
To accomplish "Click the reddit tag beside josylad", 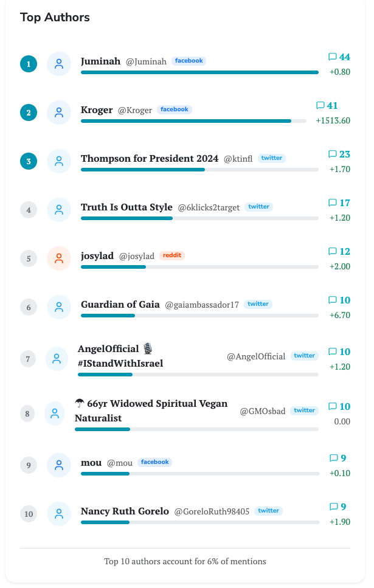I will click(172, 255).
